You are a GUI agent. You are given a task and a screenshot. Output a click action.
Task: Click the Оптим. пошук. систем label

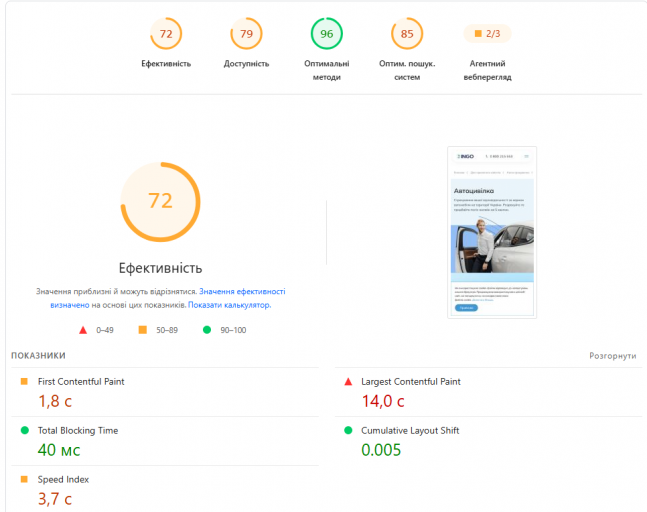tap(407, 70)
